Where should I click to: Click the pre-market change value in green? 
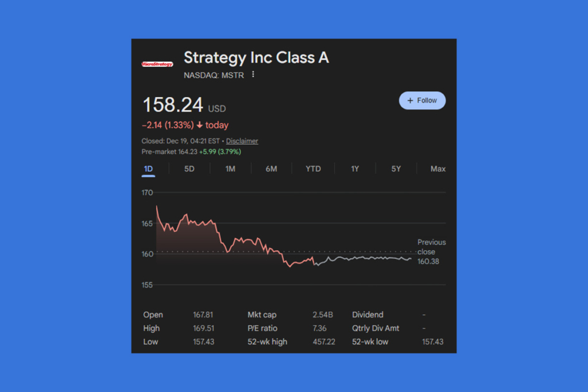[x=221, y=152]
